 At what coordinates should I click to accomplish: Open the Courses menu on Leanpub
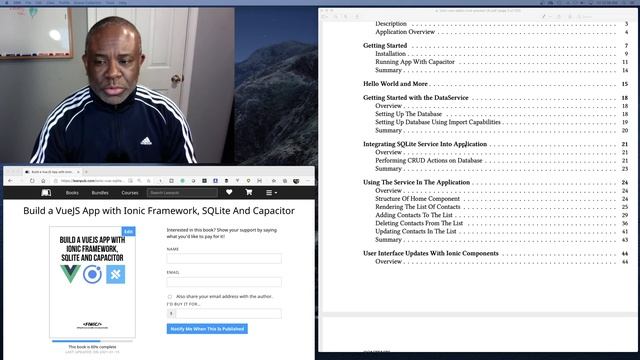tap(130, 193)
